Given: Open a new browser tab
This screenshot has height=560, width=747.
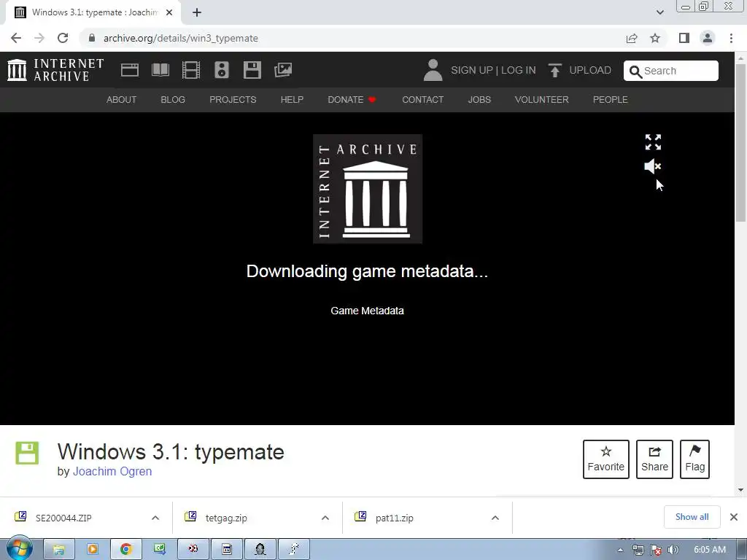Looking at the screenshot, I should click(x=197, y=13).
